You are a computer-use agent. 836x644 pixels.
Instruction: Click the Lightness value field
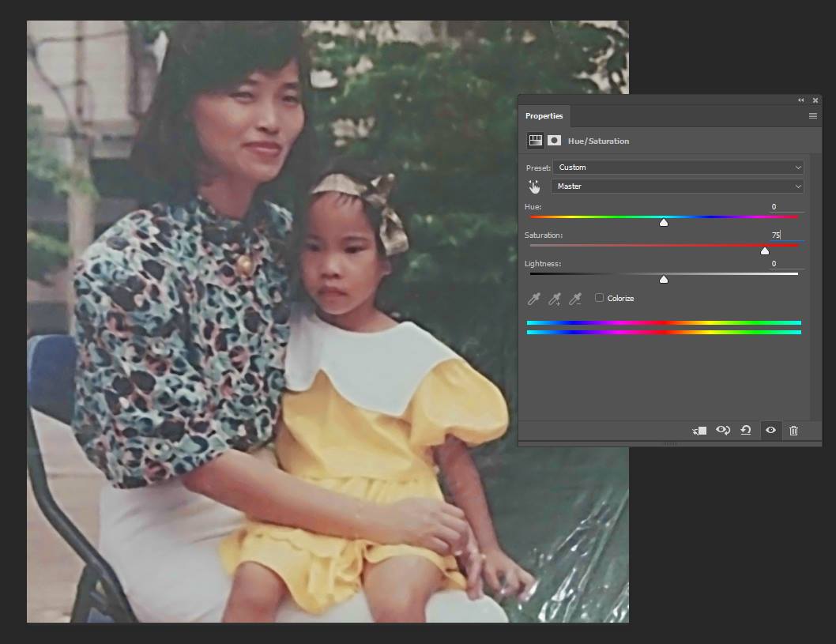(785, 264)
